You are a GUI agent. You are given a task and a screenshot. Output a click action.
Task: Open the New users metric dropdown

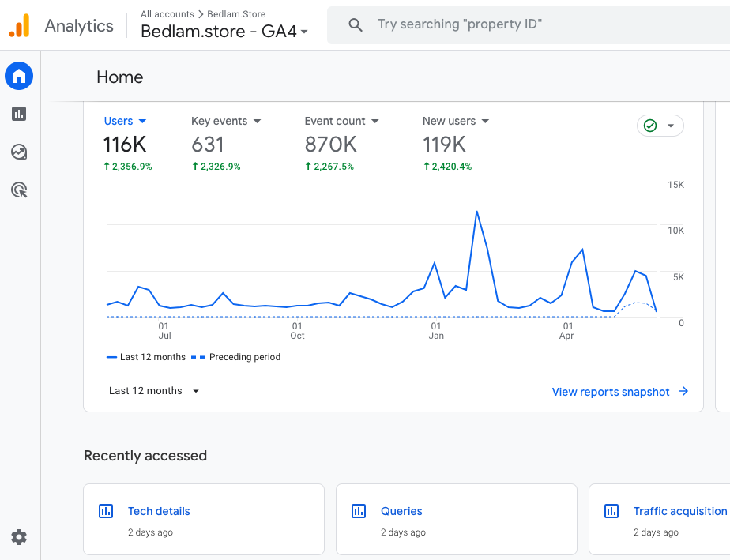456,121
